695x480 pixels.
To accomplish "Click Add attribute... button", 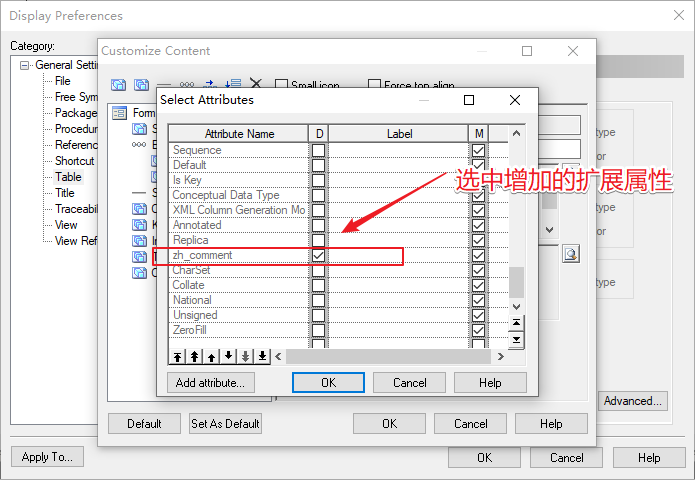I will click(x=211, y=382).
